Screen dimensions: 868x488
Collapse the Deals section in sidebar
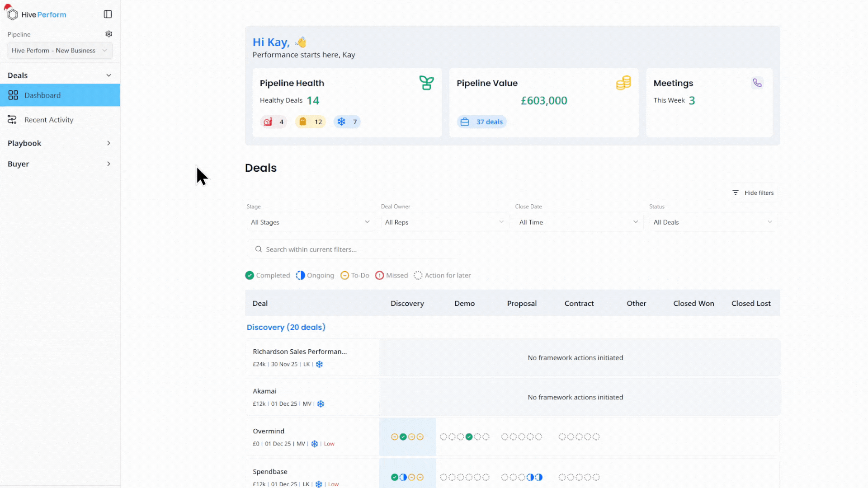[x=109, y=75]
